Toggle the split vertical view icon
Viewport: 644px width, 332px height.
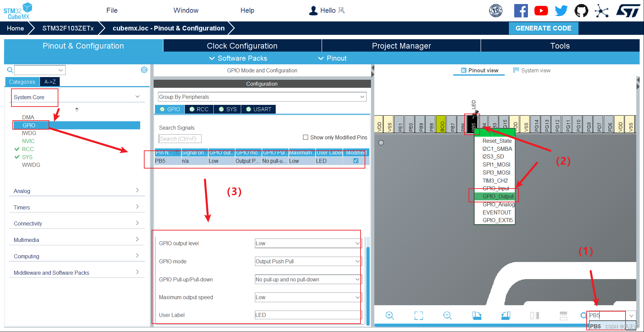(x=535, y=316)
